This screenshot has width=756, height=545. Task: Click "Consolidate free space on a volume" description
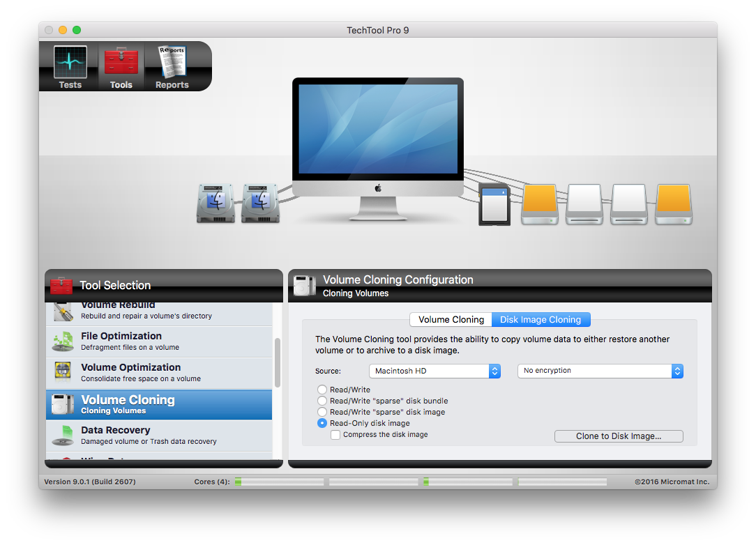[x=141, y=378]
